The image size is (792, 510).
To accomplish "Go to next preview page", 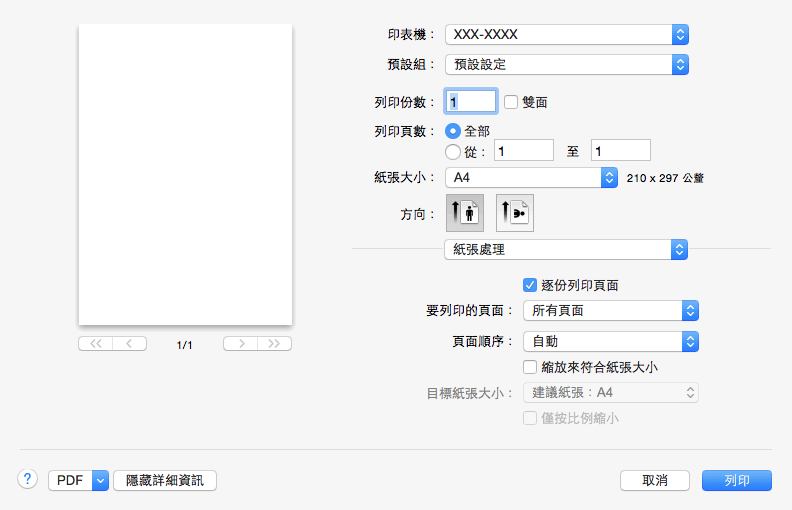I will pyautogui.click(x=240, y=344).
